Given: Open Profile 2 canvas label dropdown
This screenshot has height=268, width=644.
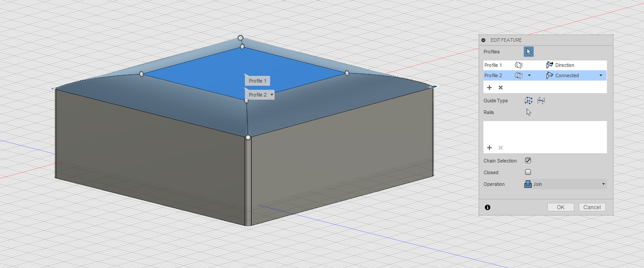Looking at the screenshot, I should tap(272, 95).
